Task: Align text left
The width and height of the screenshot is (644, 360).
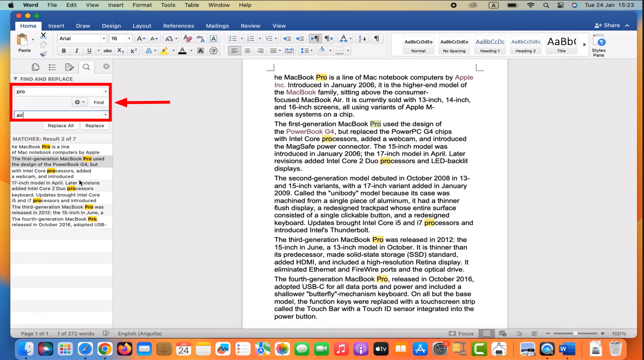Action: pos(234,50)
